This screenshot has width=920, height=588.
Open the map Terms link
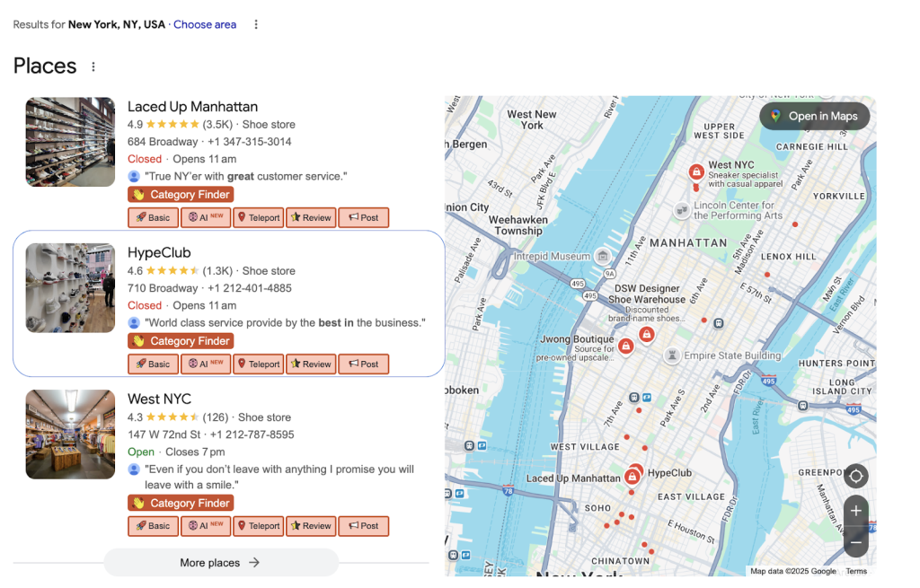click(x=856, y=571)
